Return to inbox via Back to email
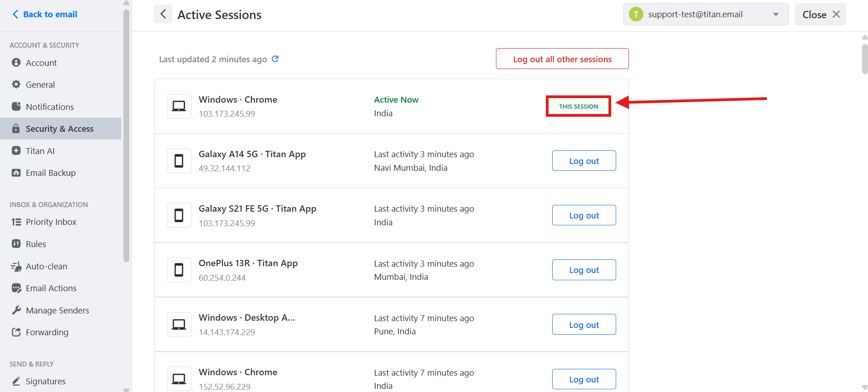 44,14
